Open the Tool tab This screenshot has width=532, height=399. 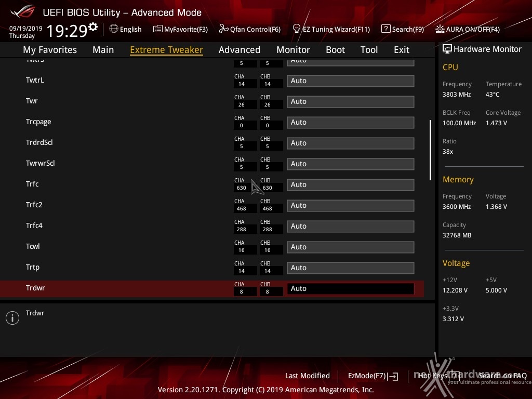(x=369, y=50)
